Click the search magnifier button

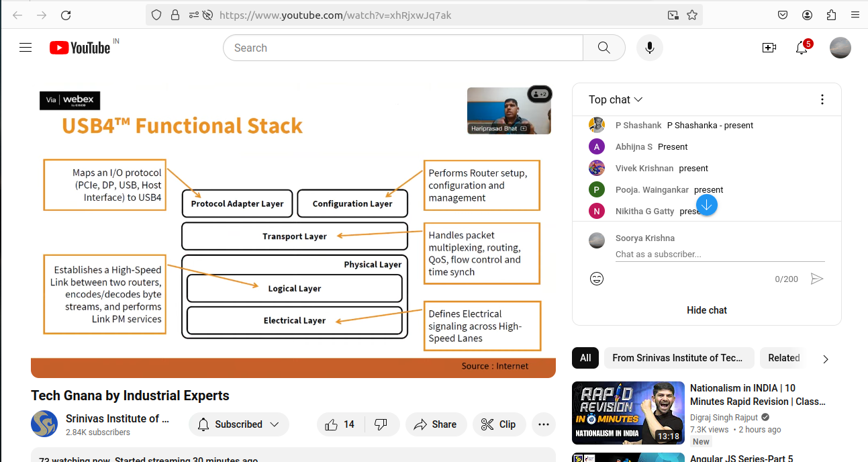pyautogui.click(x=604, y=48)
